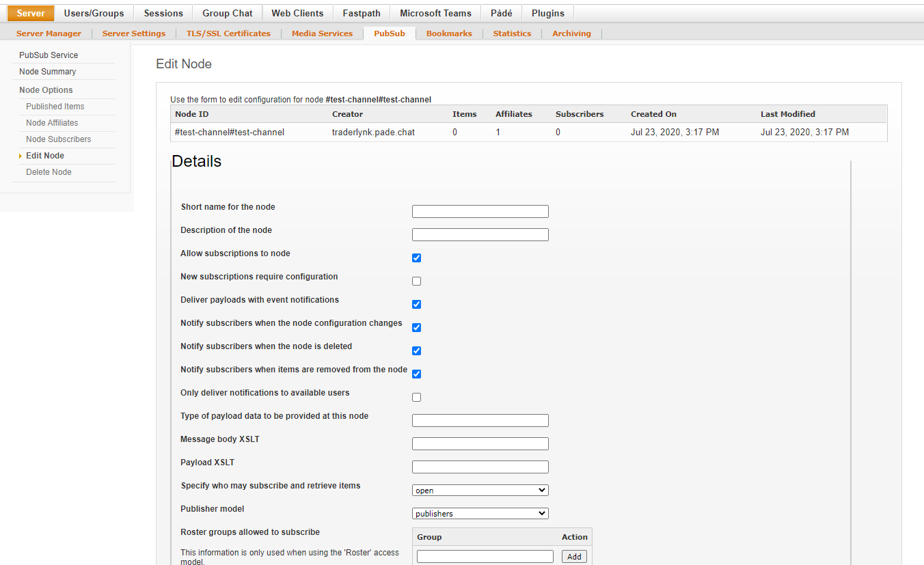Viewport: 924px width, 565px height.
Task: Expand the Publisher model dropdown
Action: click(x=480, y=513)
